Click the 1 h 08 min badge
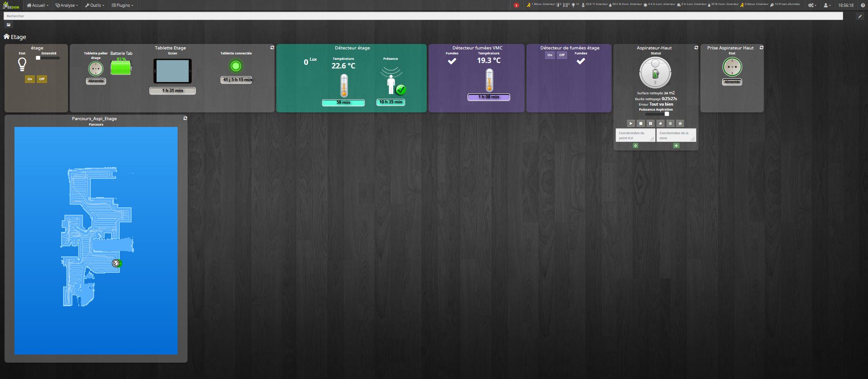The height and width of the screenshot is (379, 868). coord(489,97)
